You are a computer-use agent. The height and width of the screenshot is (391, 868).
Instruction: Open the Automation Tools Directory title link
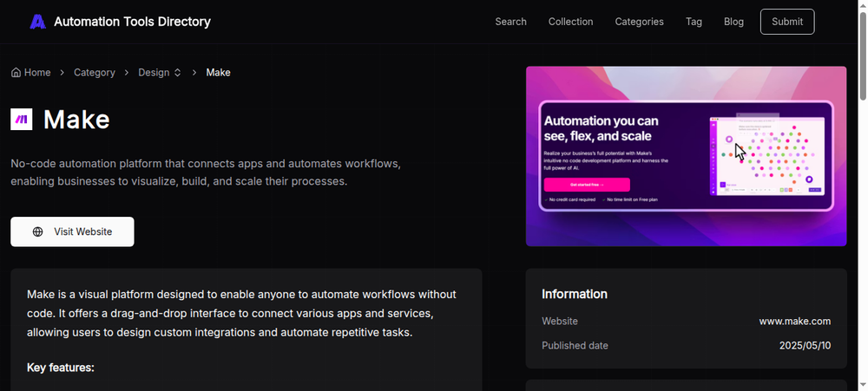click(132, 22)
